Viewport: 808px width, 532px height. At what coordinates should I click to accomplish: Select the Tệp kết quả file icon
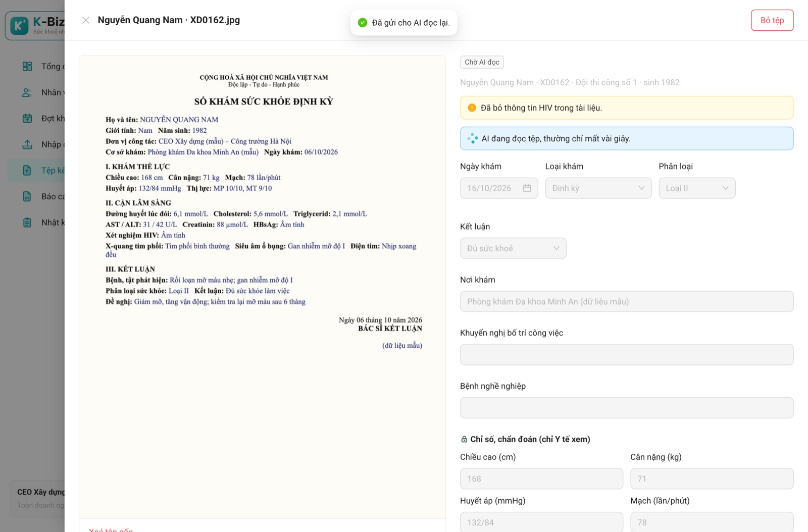click(x=27, y=171)
